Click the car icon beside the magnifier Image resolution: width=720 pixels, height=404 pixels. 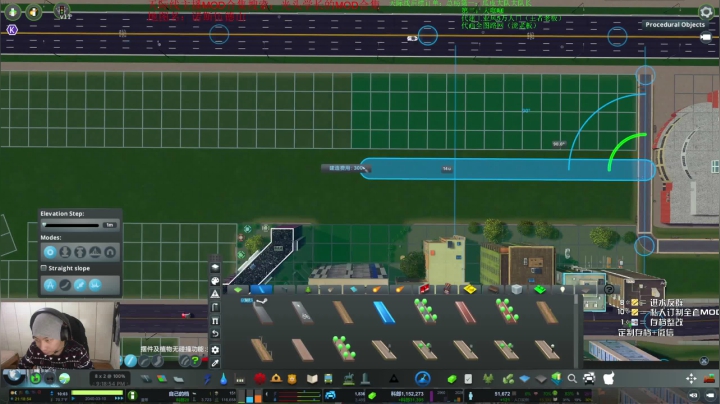coord(589,379)
